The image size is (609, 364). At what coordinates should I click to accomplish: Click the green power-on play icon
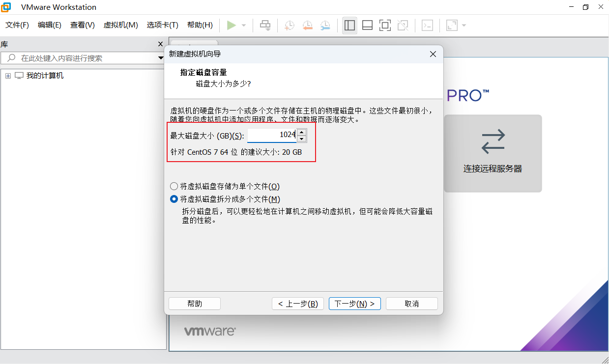point(232,26)
